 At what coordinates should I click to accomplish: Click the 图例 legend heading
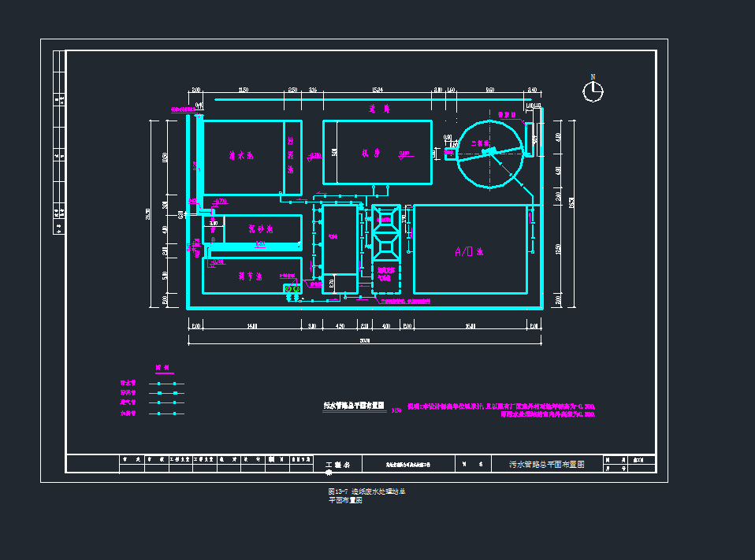pyautogui.click(x=162, y=368)
